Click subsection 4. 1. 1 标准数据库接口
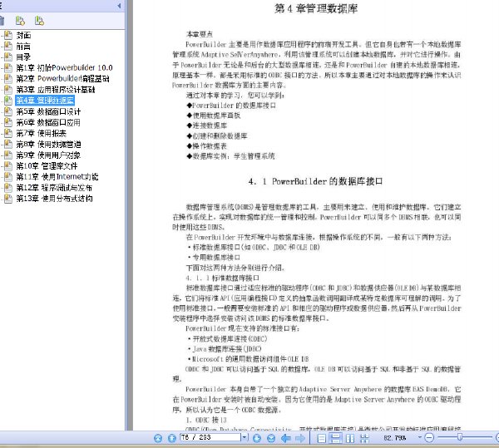This screenshot has height=448, width=499. tap(223, 278)
